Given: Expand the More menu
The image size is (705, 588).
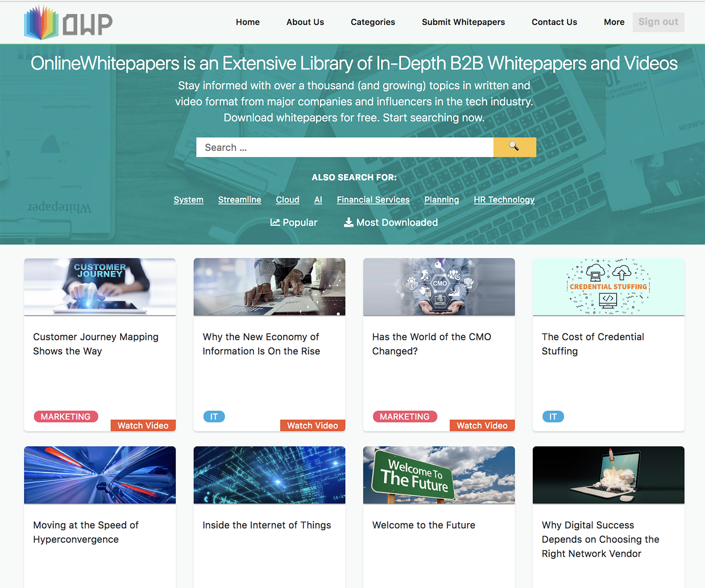Looking at the screenshot, I should [614, 22].
